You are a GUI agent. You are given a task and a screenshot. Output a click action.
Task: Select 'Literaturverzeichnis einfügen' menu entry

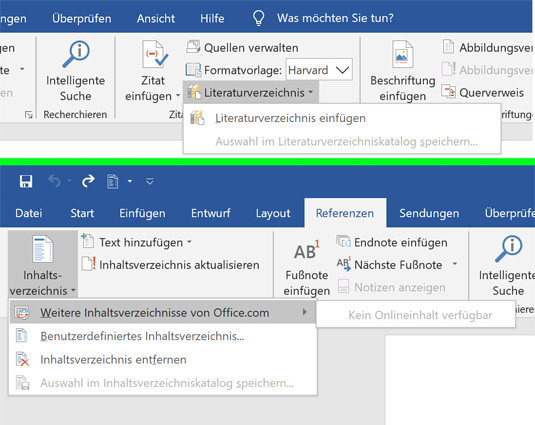(x=342, y=118)
